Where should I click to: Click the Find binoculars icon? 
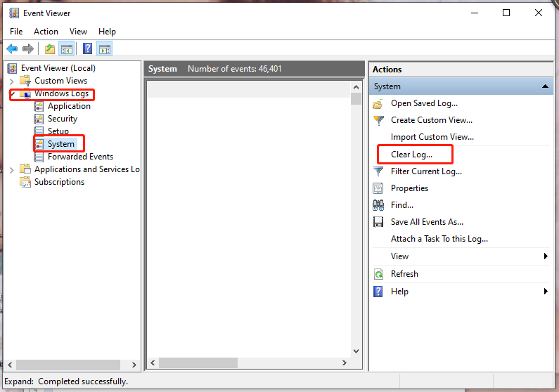(378, 205)
